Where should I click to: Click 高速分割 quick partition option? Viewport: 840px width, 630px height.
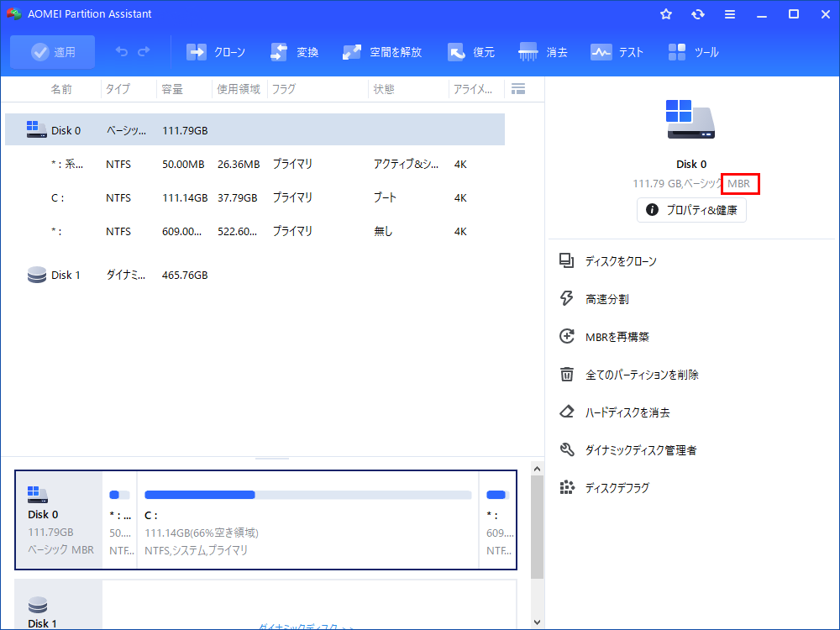[606, 299]
